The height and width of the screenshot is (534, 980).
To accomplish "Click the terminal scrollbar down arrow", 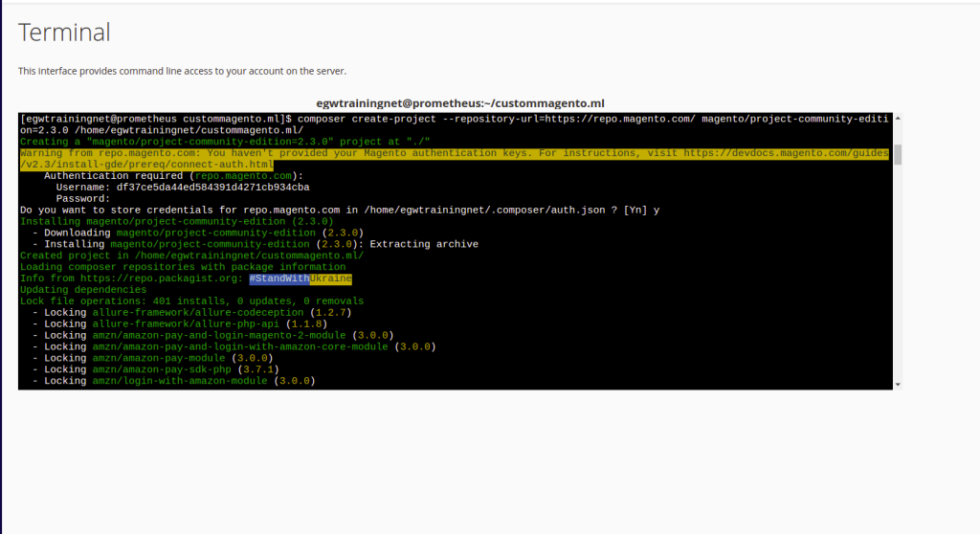I will click(x=897, y=384).
